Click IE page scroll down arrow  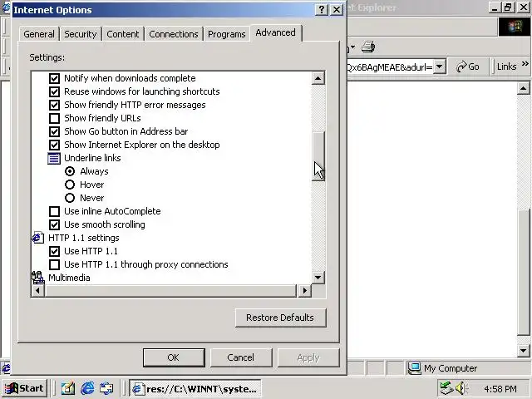[523, 351]
